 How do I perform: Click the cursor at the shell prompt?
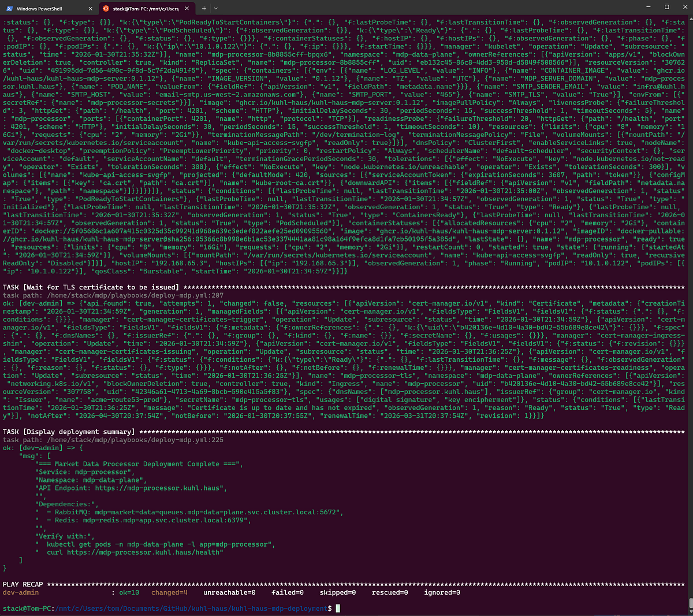point(338,608)
